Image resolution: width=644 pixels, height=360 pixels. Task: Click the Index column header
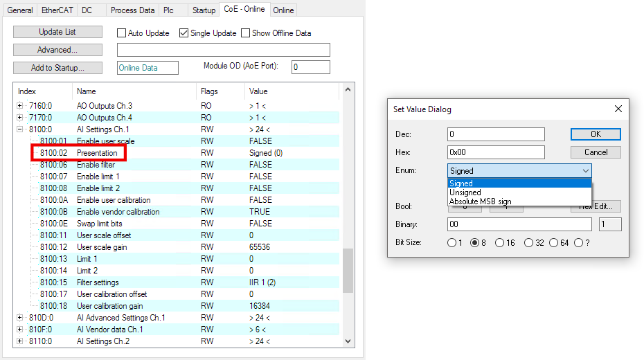click(x=43, y=91)
